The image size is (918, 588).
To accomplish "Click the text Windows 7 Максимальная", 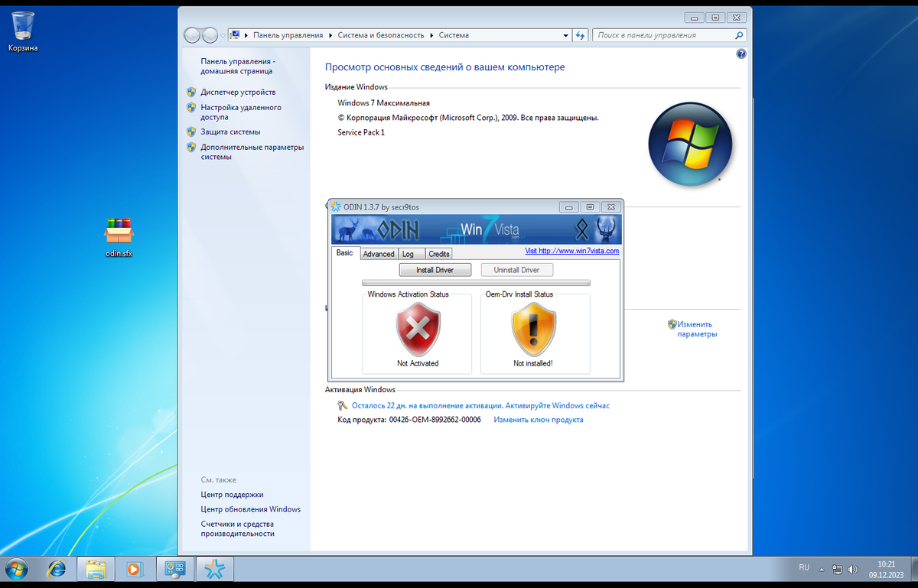I will pos(384,102).
